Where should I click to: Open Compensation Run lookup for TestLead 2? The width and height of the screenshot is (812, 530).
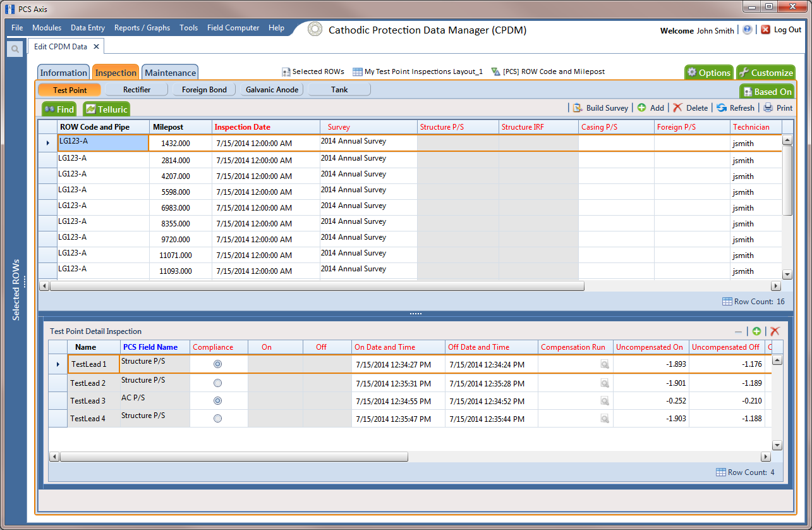(605, 383)
